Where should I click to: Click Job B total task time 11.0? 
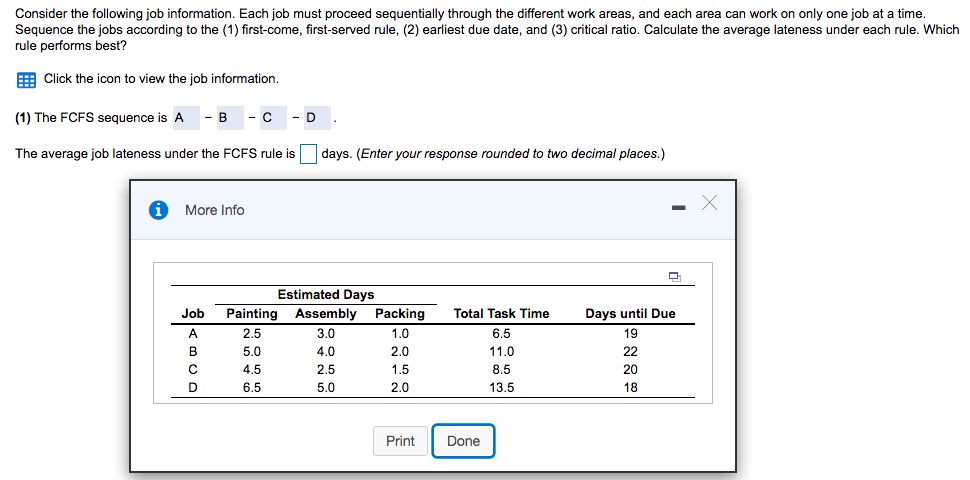[x=501, y=352]
